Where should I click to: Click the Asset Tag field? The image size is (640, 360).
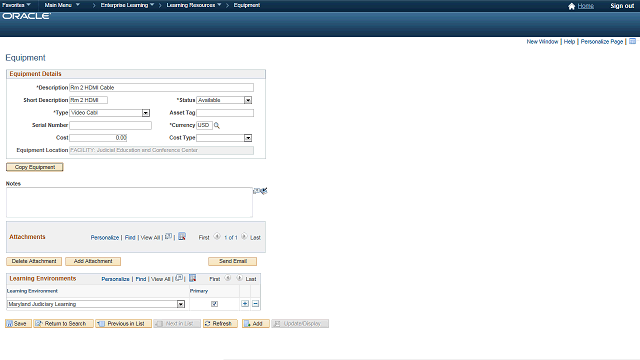point(225,113)
